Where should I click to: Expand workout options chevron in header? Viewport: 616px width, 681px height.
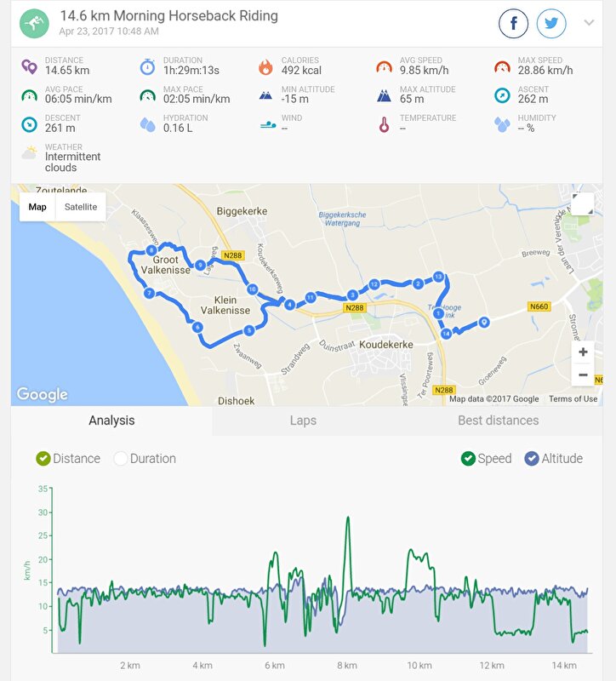(x=589, y=23)
